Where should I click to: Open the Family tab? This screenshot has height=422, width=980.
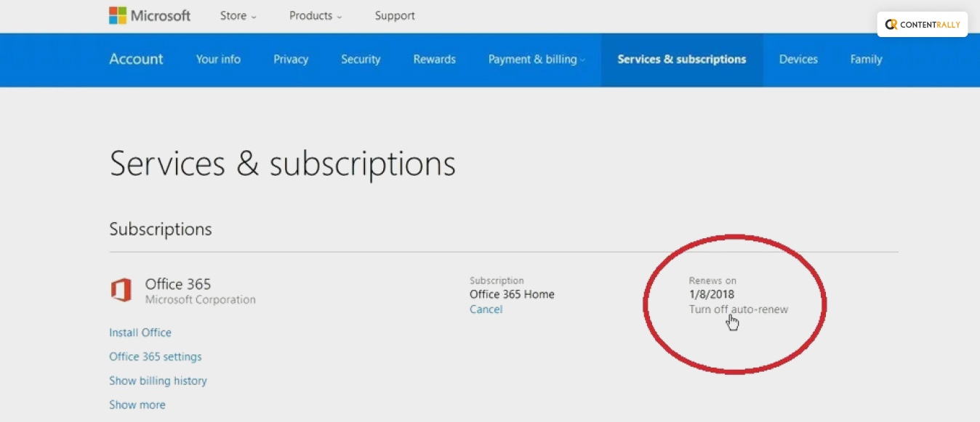[866, 60]
